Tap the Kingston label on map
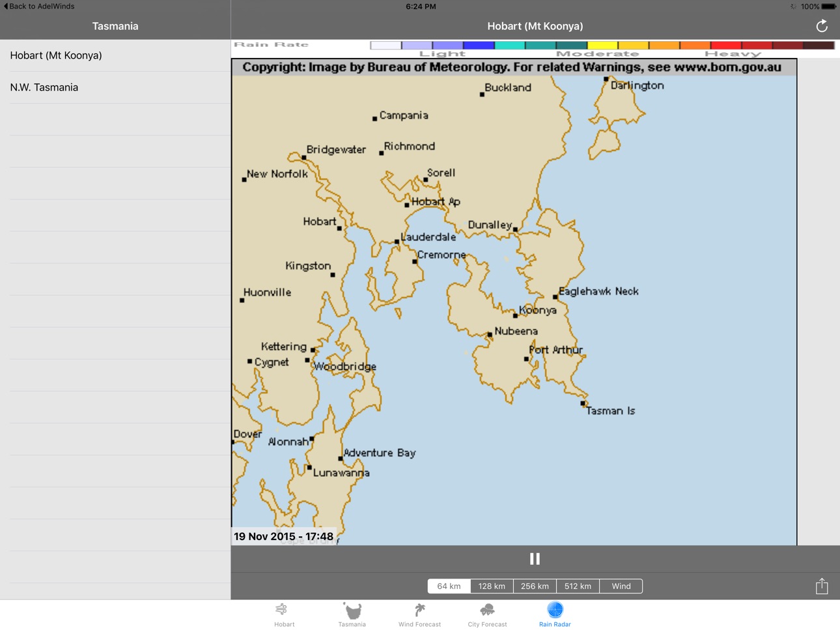The image size is (840, 630). click(308, 266)
